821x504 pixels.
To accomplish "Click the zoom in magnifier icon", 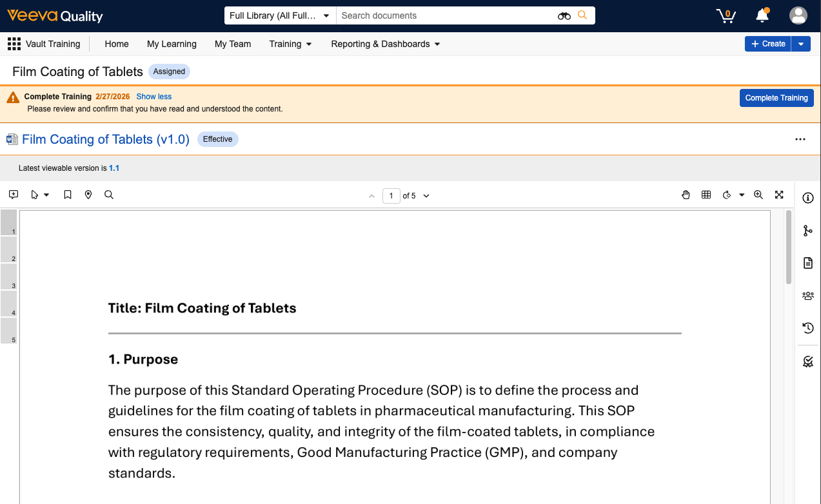I will 758,195.
